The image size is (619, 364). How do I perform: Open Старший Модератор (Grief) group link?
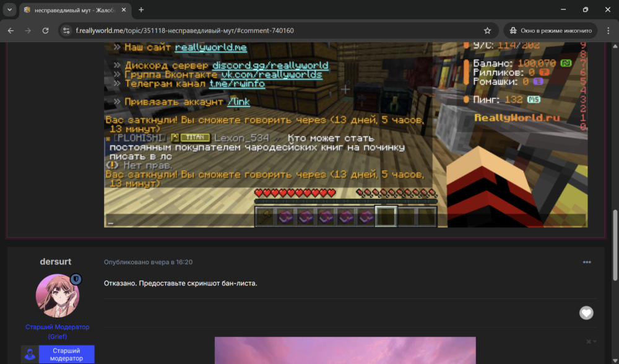[x=57, y=332]
